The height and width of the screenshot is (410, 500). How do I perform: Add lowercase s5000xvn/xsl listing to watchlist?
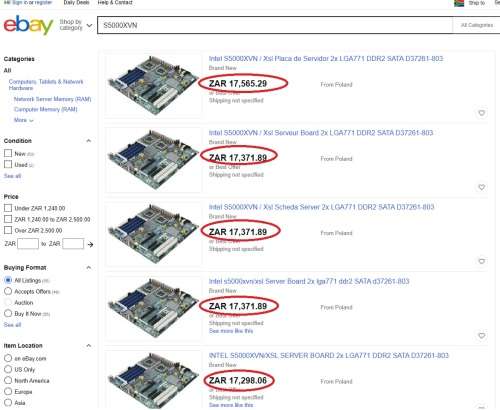point(481,336)
